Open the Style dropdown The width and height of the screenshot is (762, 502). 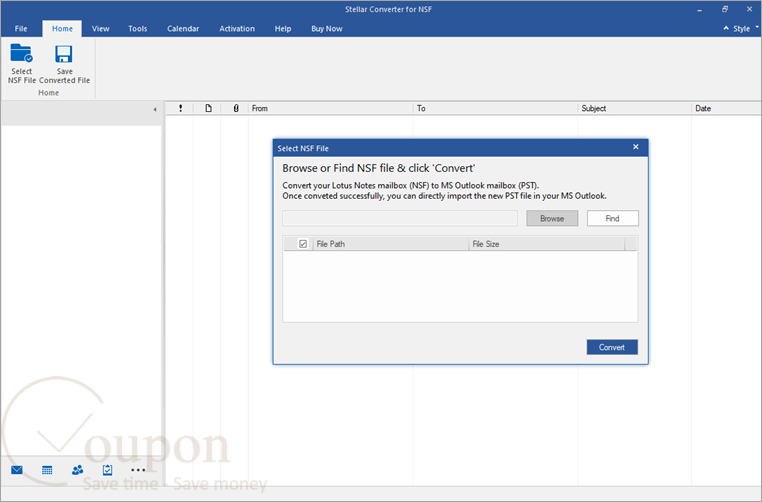click(745, 29)
